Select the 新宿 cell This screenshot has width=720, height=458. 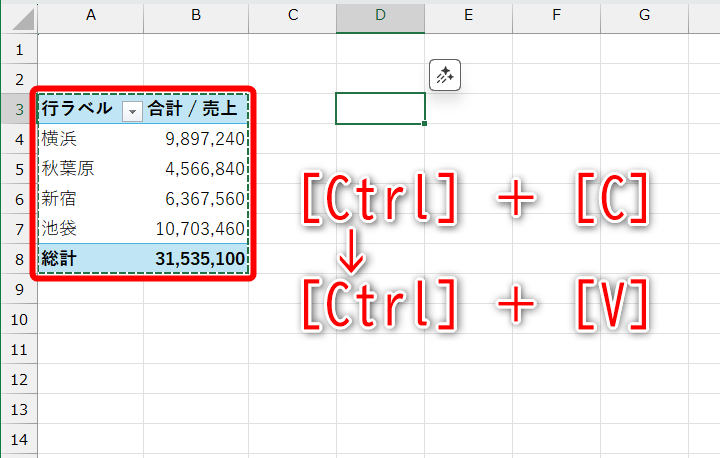click(90, 199)
